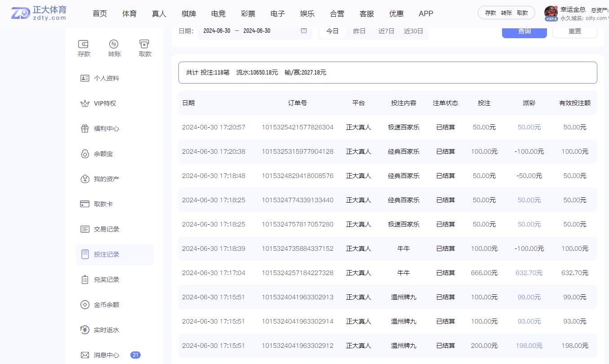Viewport: 609px width, 364px height.
Task: Open the 客服 customer service menu
Action: 366,13
